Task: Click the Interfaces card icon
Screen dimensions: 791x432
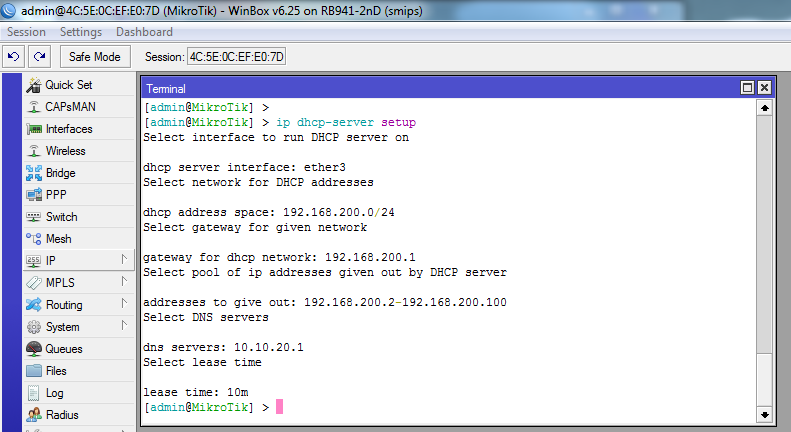Action: [x=34, y=129]
